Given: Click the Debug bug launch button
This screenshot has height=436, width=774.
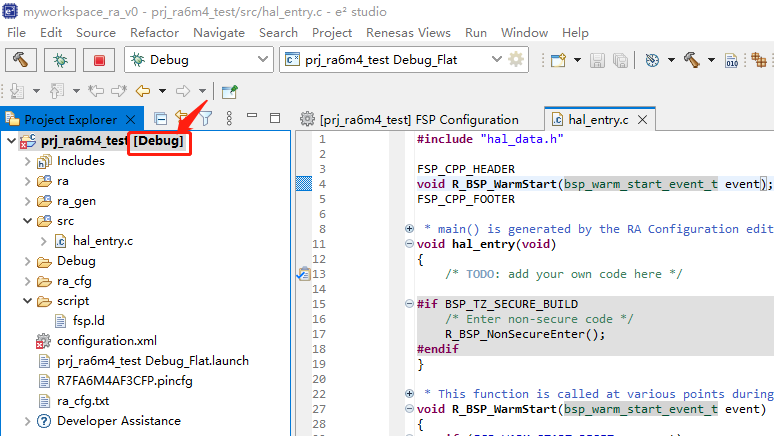Looking at the screenshot, I should click(x=60, y=60).
